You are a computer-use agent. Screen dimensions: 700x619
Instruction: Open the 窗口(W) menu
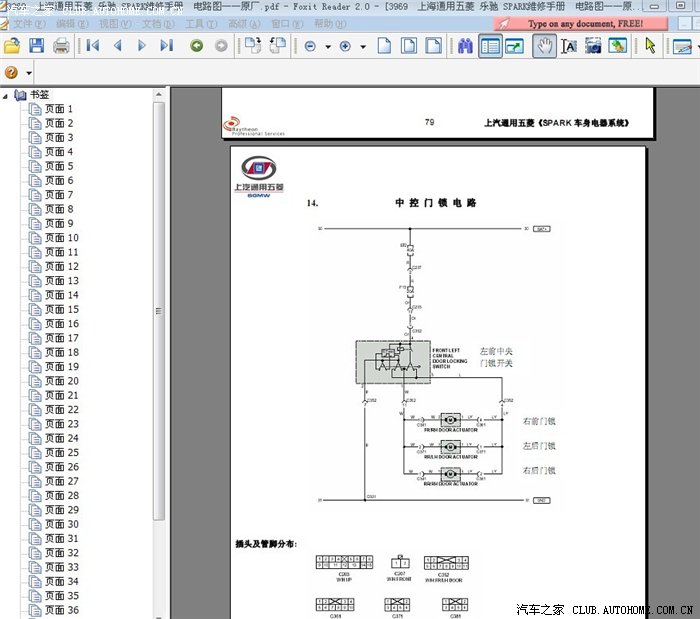tap(287, 24)
